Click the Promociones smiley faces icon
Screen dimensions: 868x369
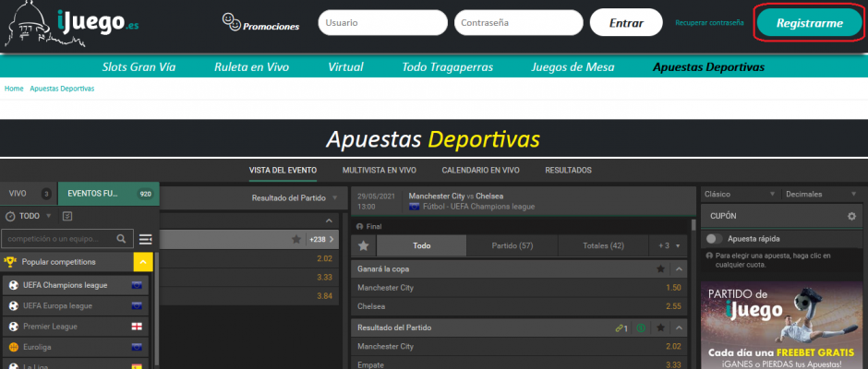point(232,21)
